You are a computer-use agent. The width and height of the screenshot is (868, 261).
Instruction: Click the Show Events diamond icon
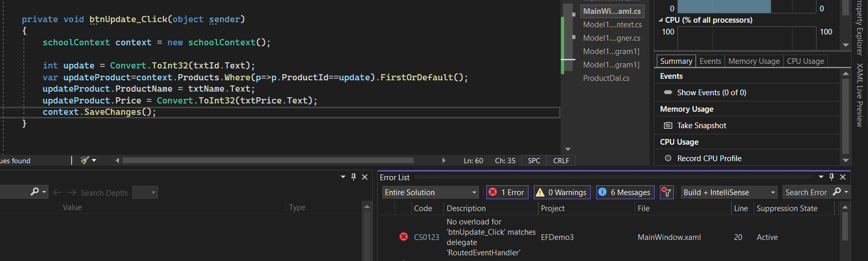pos(668,93)
